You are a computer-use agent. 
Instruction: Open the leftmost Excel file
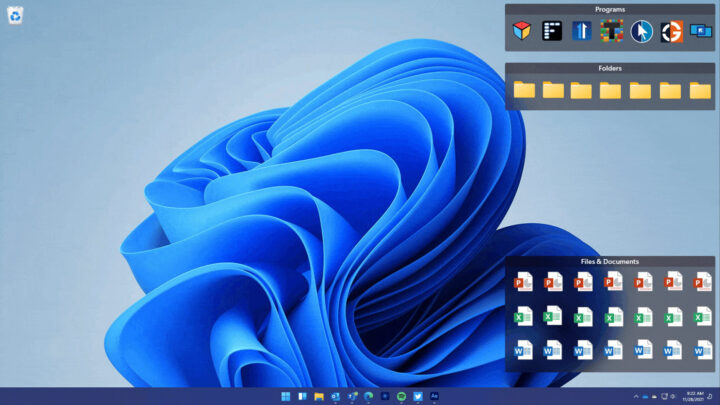tap(523, 316)
